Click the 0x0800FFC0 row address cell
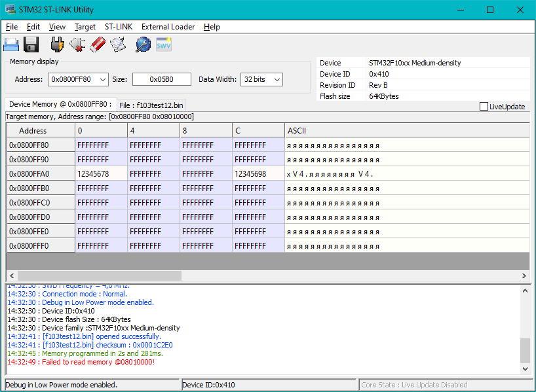The height and width of the screenshot is (392, 536). point(41,202)
